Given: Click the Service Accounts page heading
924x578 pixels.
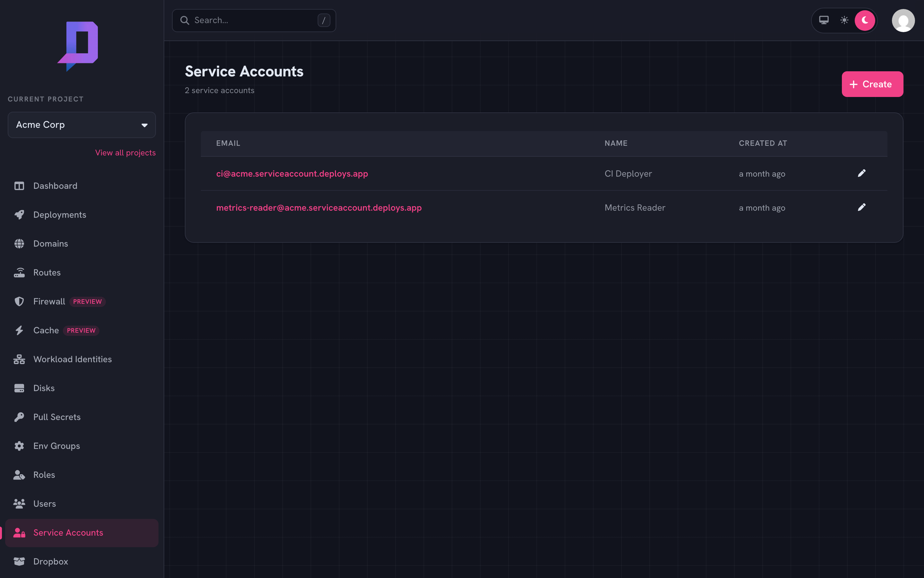Looking at the screenshot, I should tap(244, 72).
